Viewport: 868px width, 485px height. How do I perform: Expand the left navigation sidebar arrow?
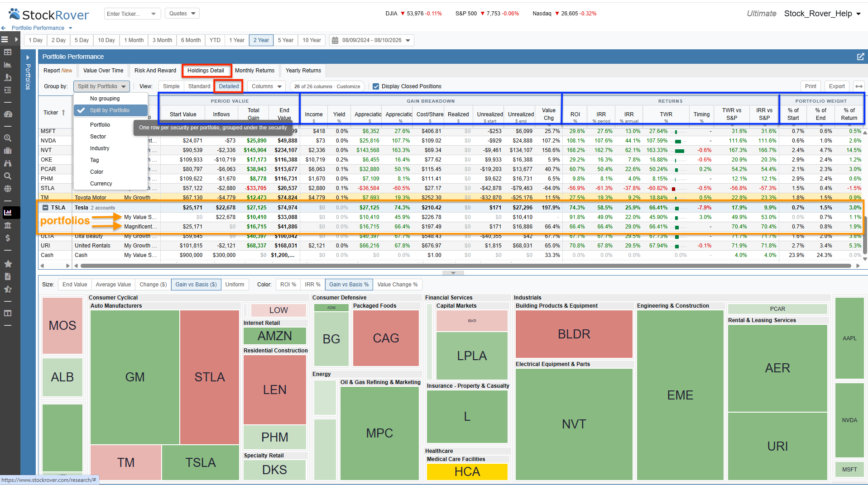[16, 39]
